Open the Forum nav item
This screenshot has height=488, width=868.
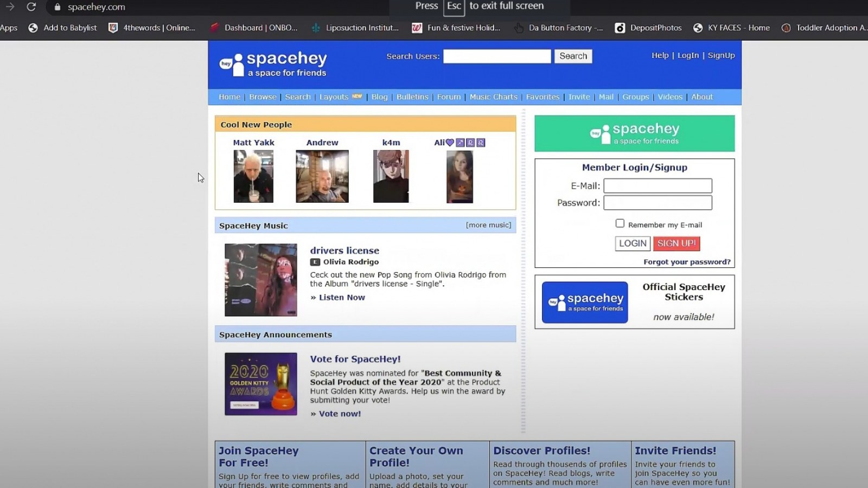[x=449, y=97]
